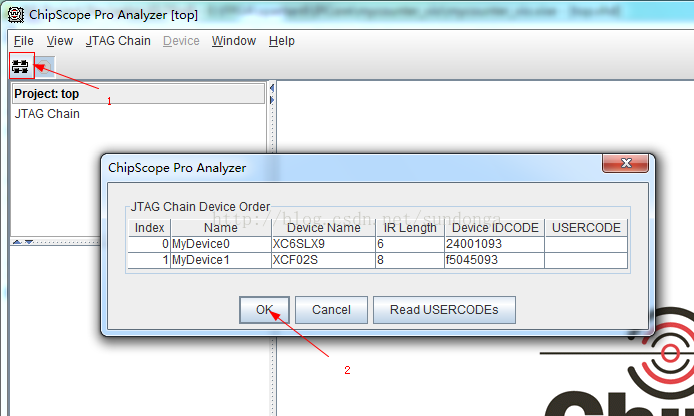Click the Cancel button in dialog
694x416 pixels.
click(331, 310)
